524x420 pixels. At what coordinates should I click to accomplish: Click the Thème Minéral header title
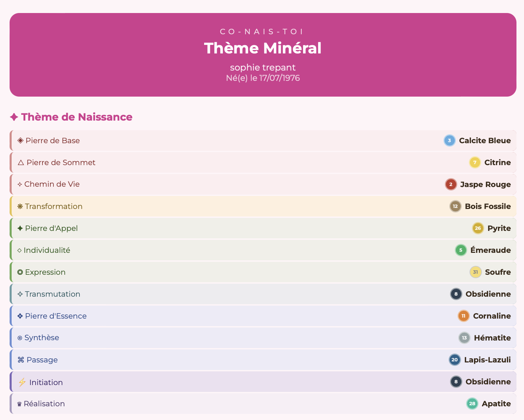click(263, 48)
